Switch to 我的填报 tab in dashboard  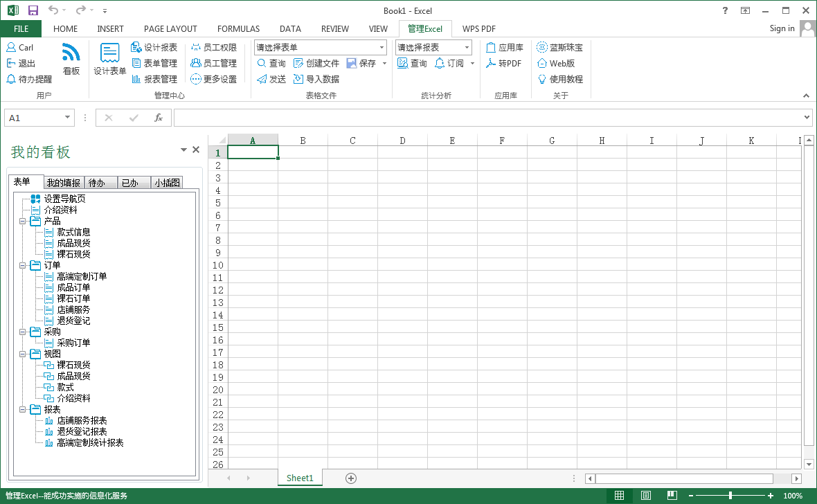coord(64,182)
